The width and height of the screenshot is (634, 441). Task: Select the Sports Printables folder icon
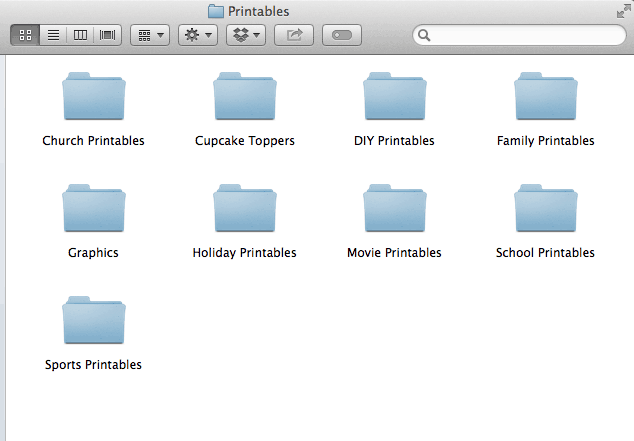coord(94,320)
